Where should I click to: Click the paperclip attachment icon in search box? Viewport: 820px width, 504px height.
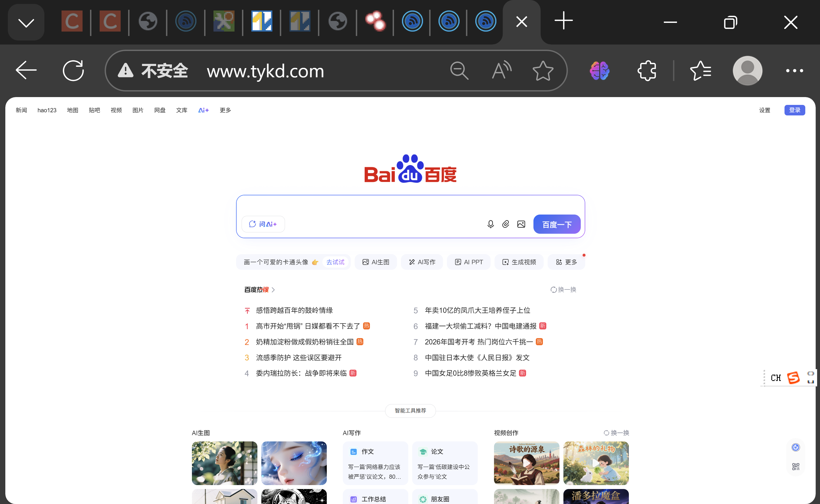(x=506, y=224)
